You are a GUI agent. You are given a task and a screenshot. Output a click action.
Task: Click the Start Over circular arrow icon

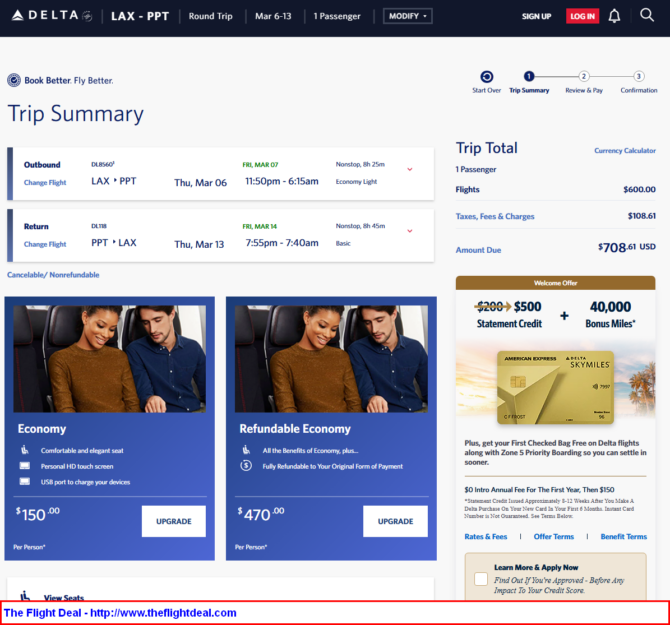click(487, 76)
